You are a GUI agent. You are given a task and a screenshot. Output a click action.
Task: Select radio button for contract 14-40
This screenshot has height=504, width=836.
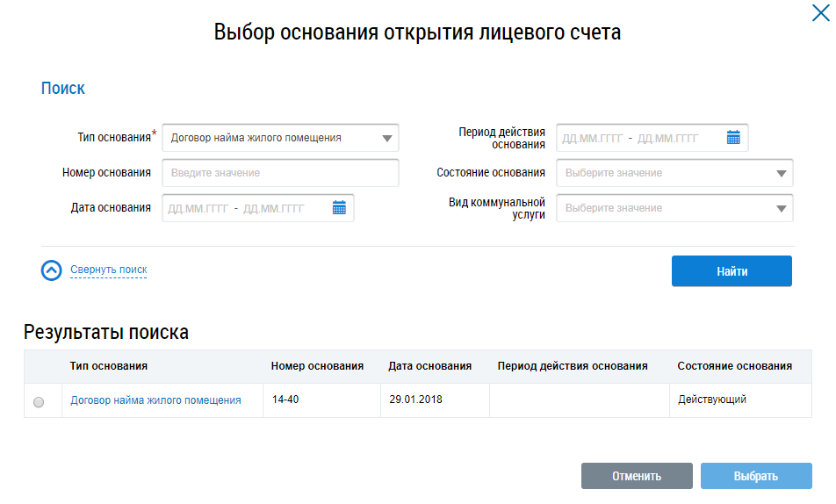tap(39, 401)
